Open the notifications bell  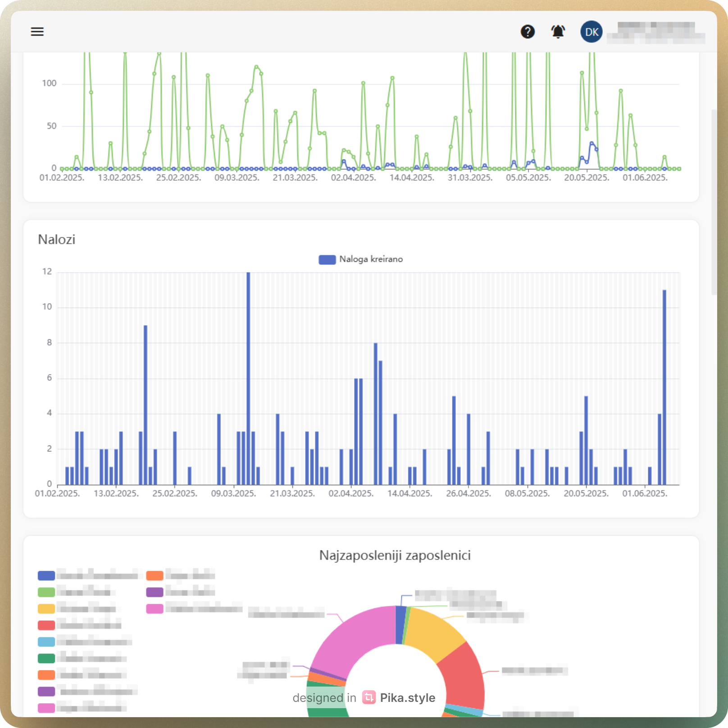tap(558, 32)
